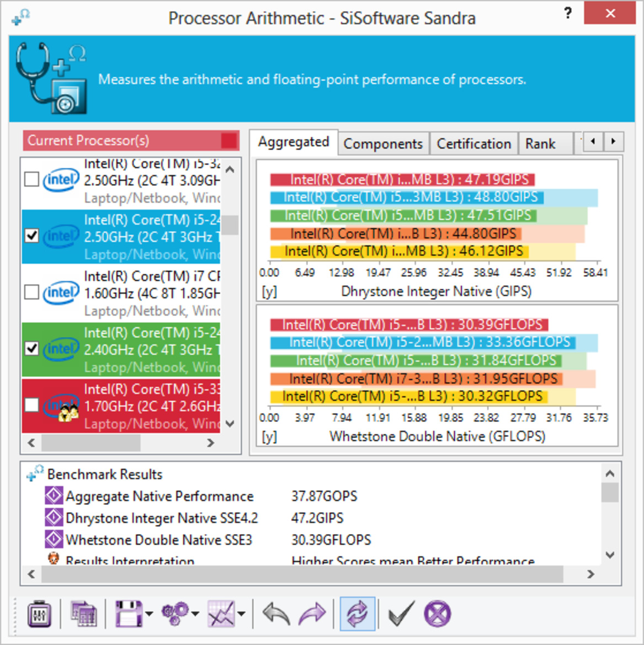644x645 pixels.
Task: Click the [y] axis label on Whetstone chart
Action: [269, 437]
